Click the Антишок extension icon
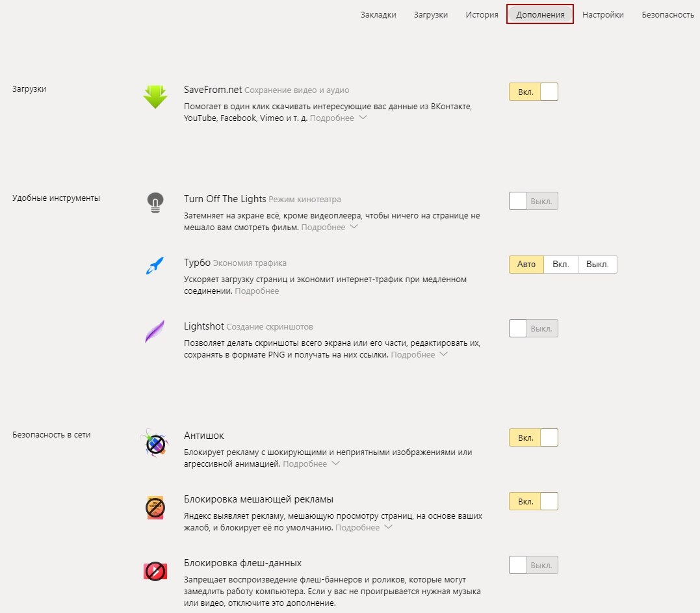Image resolution: width=700 pixels, height=613 pixels. (155, 444)
